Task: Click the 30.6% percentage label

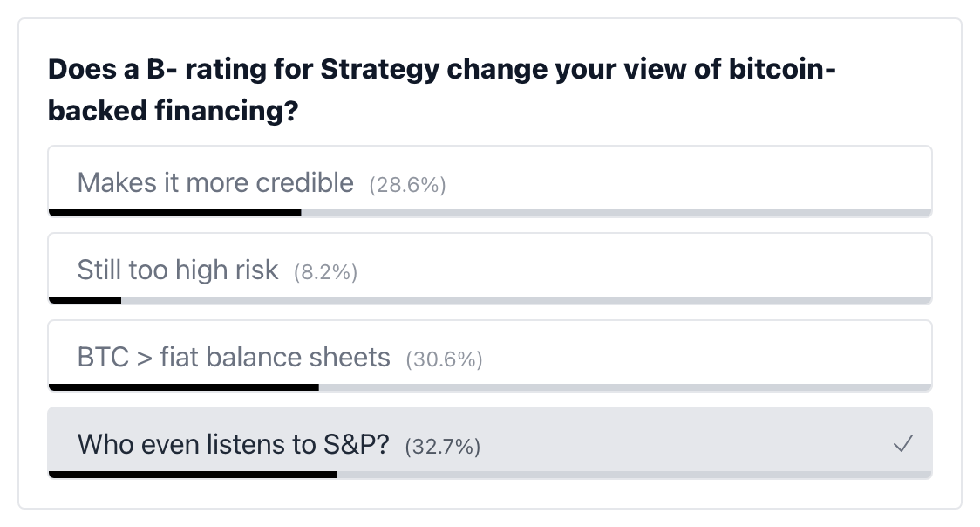Action: pyautogui.click(x=445, y=359)
